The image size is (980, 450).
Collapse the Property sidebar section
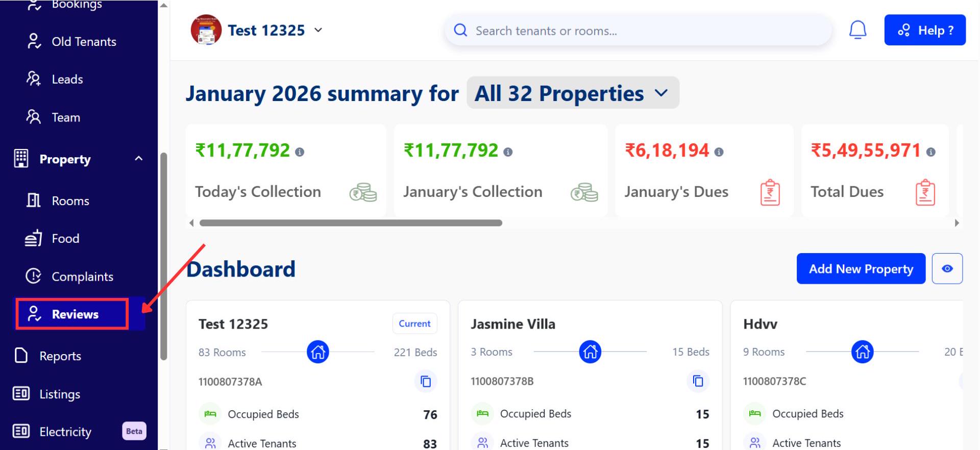click(138, 159)
